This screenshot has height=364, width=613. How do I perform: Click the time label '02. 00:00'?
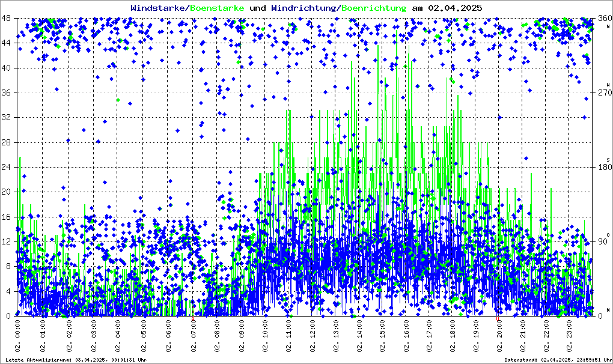click(x=18, y=336)
